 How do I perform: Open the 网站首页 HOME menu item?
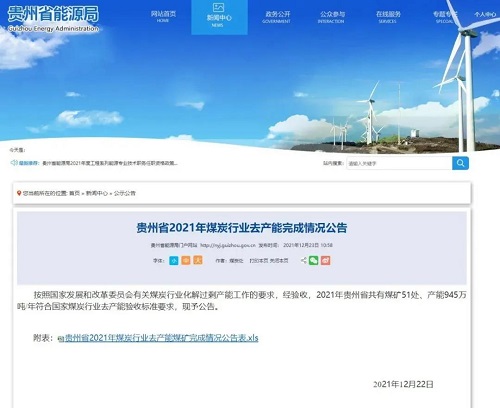coord(163,16)
